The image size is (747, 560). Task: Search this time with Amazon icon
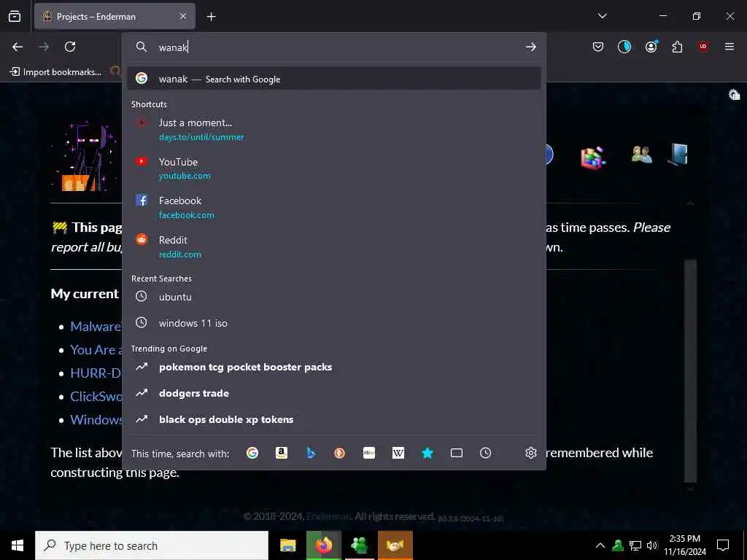pyautogui.click(x=282, y=453)
